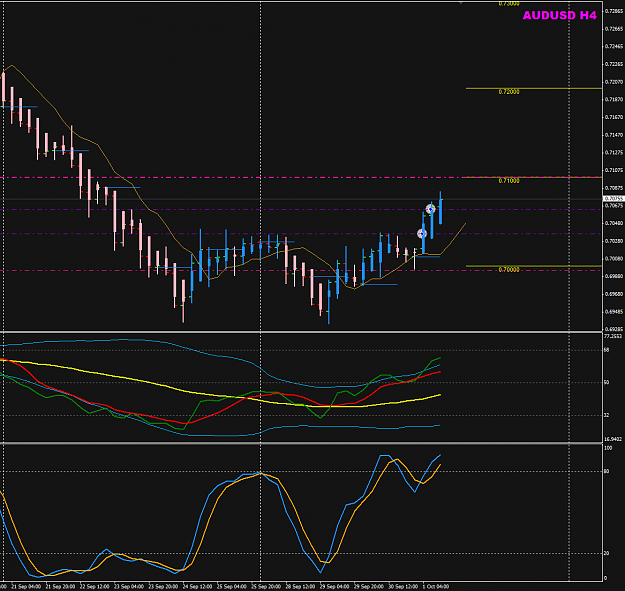
Task: Click the 24 Sep 12:00 time label
Action: pos(197,587)
